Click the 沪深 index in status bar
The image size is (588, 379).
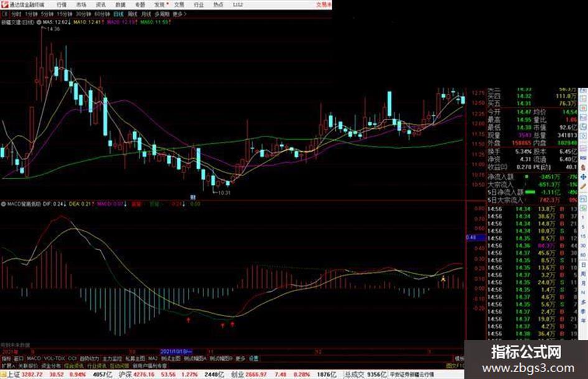(125, 374)
